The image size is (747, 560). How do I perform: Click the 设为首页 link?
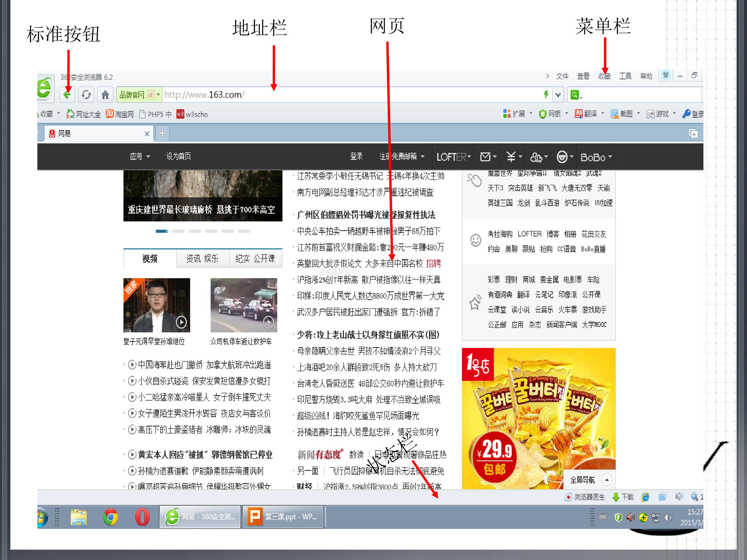[178, 156]
